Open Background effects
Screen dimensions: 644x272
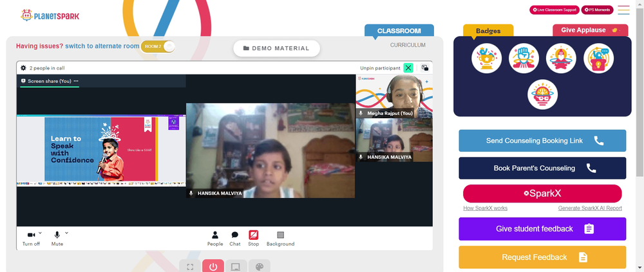click(x=281, y=239)
